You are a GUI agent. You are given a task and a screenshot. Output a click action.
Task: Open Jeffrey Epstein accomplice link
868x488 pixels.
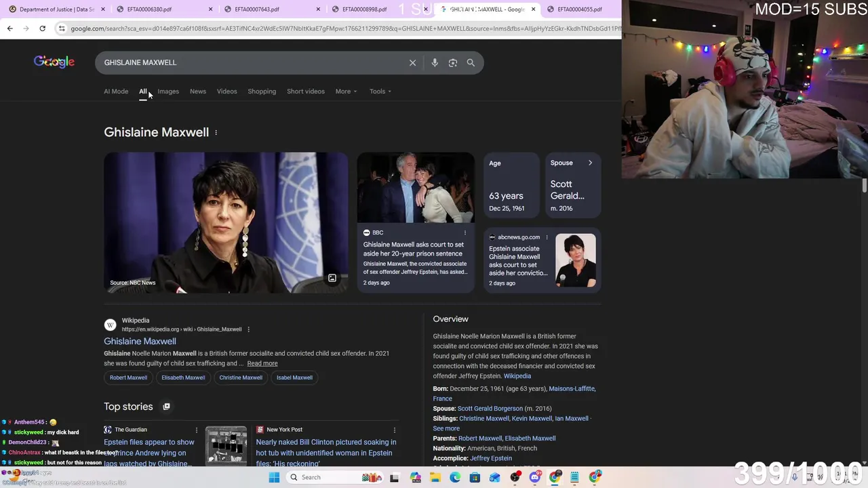[491, 458]
